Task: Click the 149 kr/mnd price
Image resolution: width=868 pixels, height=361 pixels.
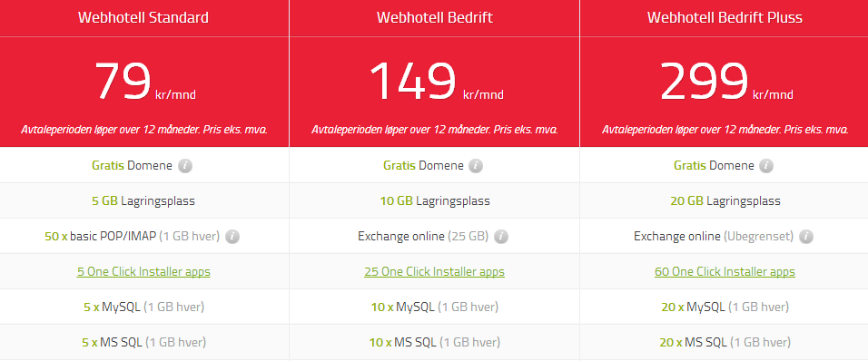Action: coord(436,82)
